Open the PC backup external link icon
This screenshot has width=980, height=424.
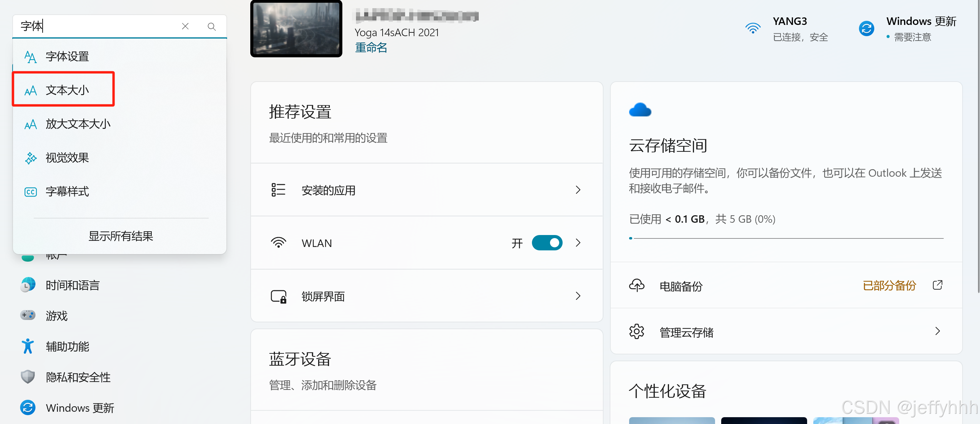(x=937, y=285)
